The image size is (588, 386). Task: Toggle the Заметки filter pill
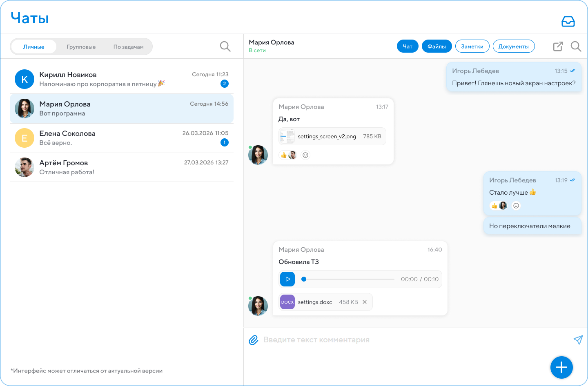point(472,47)
